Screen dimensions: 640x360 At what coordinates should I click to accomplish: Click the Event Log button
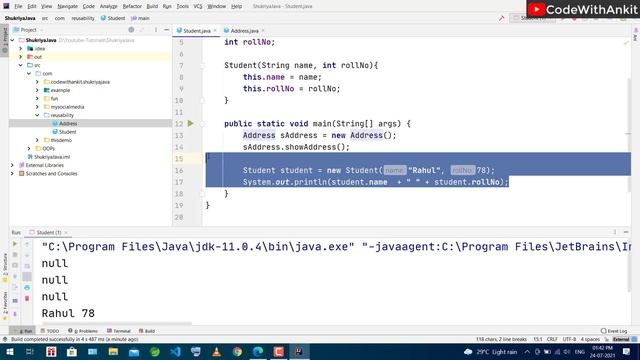point(613,331)
